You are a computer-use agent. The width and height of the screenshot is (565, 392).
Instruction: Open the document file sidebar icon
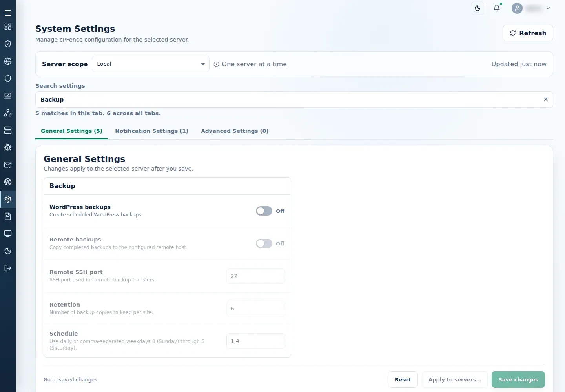8,216
